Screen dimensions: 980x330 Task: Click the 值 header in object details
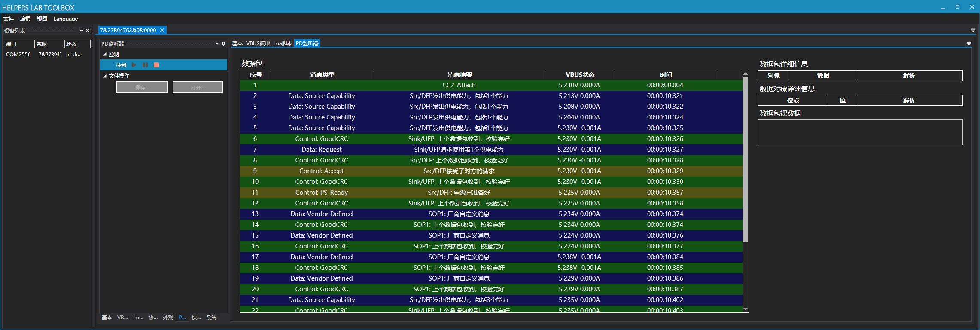click(843, 100)
